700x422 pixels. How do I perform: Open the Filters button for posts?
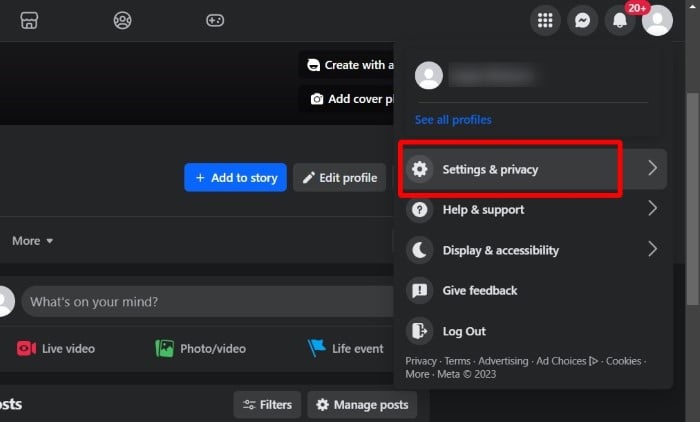[267, 405]
